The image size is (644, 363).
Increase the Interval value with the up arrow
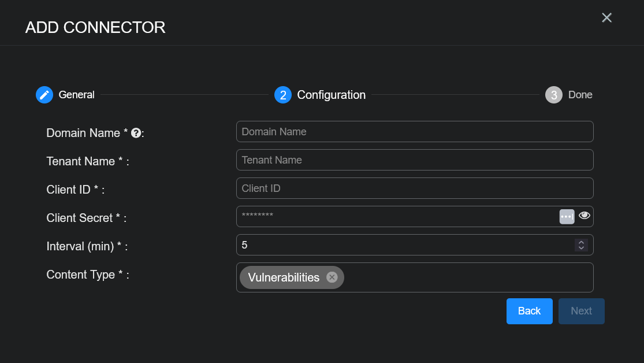(x=581, y=242)
